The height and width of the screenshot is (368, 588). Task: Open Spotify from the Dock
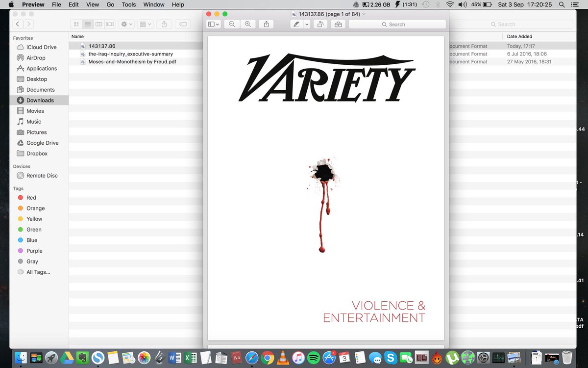[x=314, y=358]
